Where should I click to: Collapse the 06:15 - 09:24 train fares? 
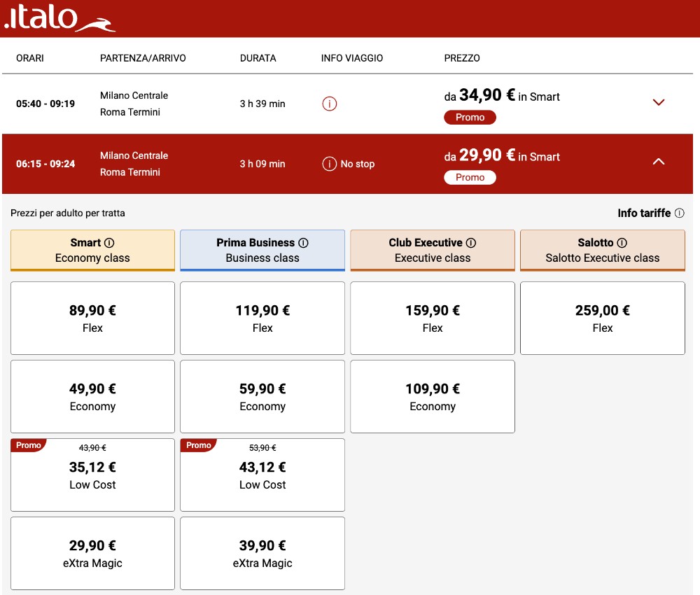tap(659, 162)
